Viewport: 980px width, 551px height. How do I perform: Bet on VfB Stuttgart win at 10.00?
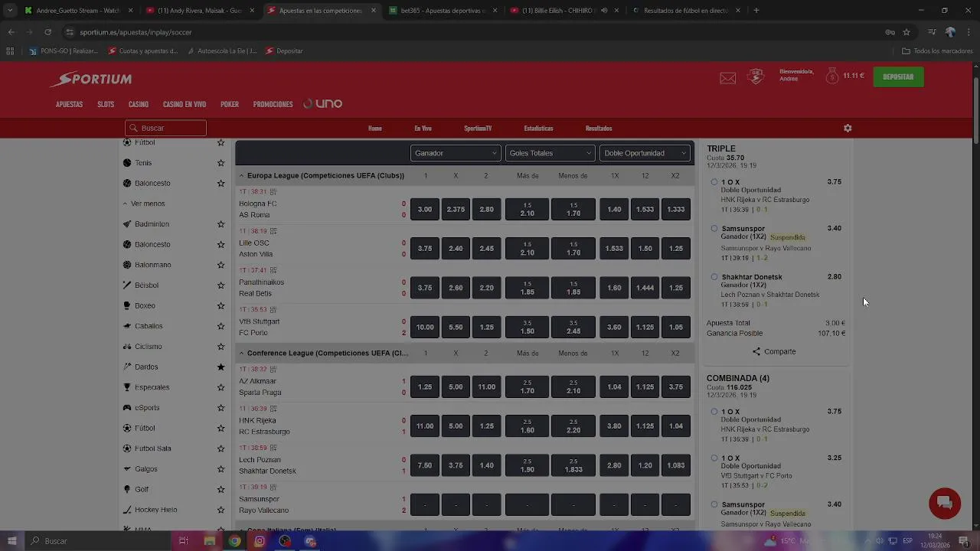coord(425,327)
